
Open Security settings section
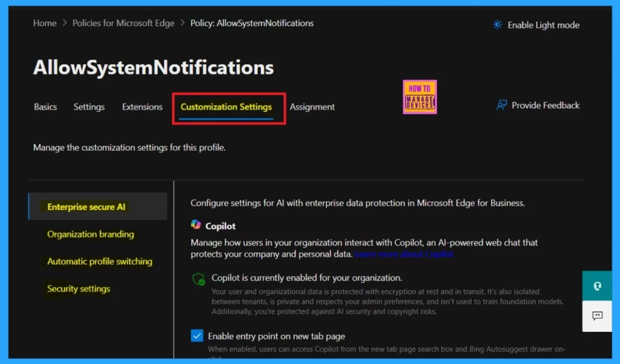tap(79, 288)
